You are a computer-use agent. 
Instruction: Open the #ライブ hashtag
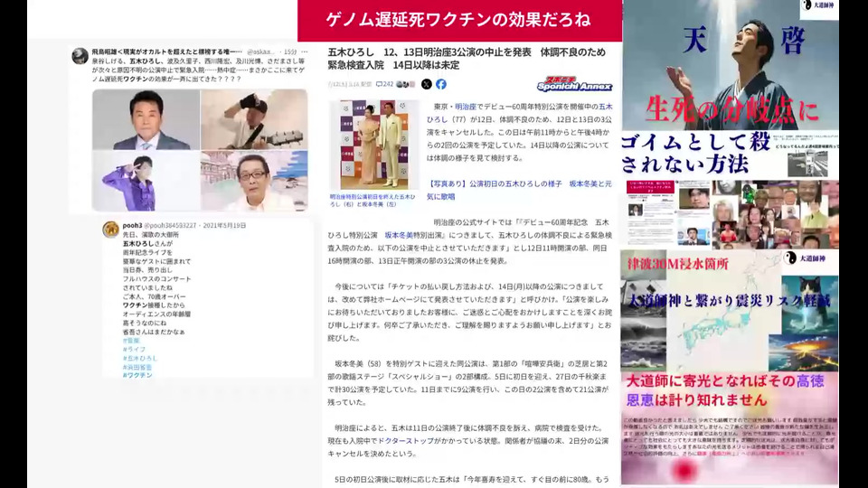134,349
